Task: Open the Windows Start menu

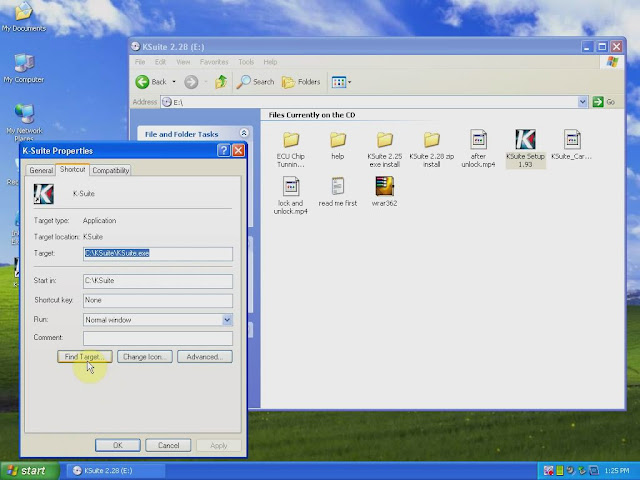Action: click(29, 471)
